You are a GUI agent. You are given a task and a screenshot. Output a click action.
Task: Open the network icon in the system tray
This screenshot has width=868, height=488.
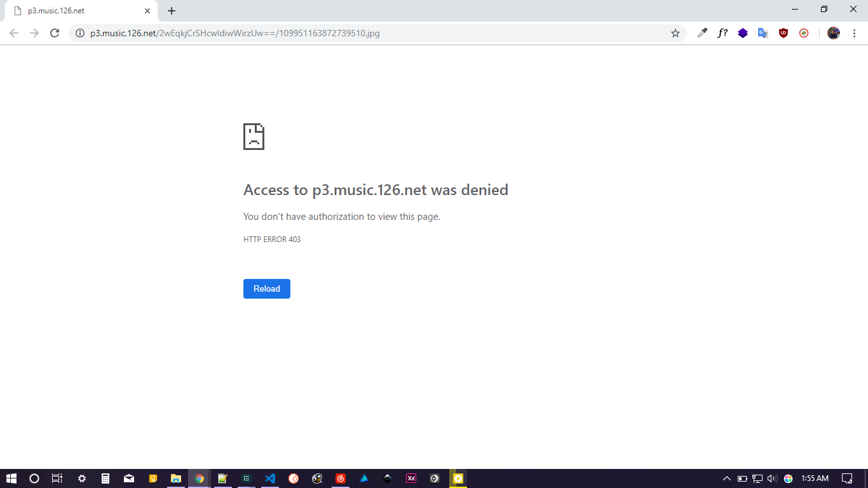[x=757, y=478]
